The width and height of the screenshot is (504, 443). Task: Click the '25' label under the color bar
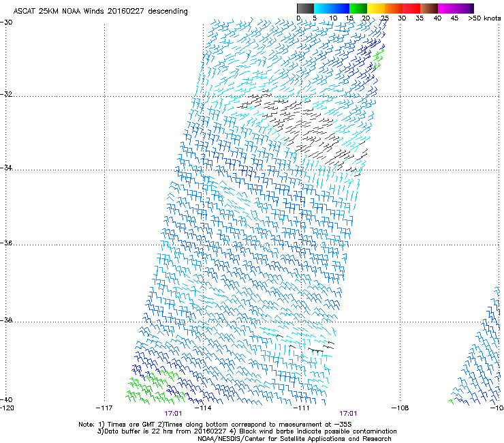point(385,18)
